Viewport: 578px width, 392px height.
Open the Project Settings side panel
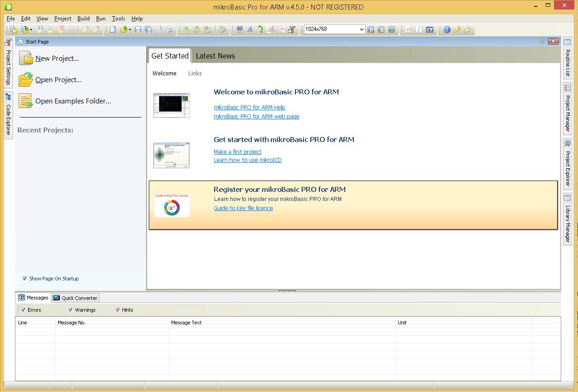8,62
